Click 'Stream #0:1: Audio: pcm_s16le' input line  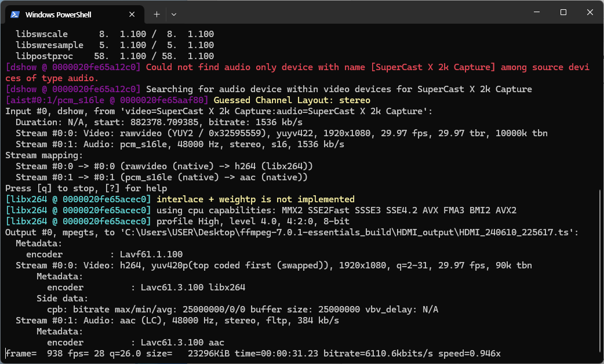tap(180, 144)
